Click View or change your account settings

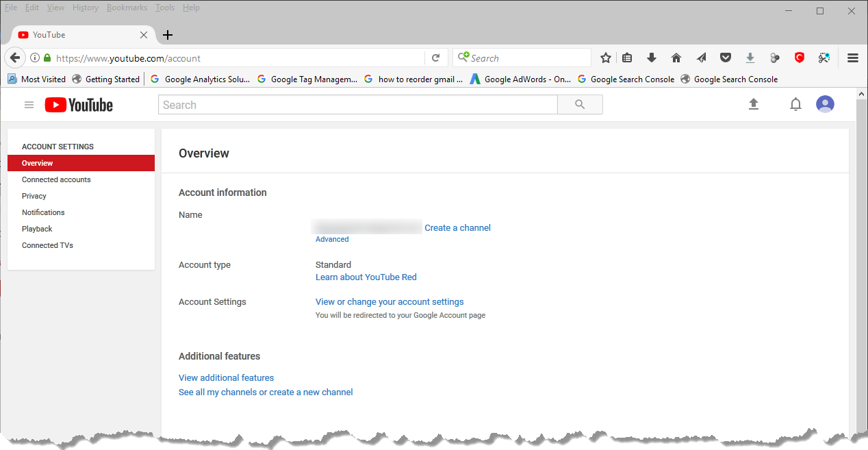click(390, 302)
